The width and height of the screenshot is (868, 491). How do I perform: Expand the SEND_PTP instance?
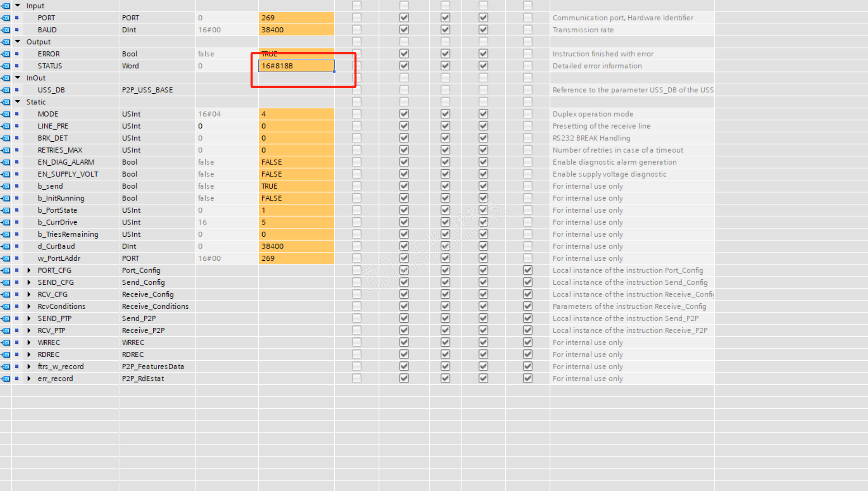coord(29,318)
